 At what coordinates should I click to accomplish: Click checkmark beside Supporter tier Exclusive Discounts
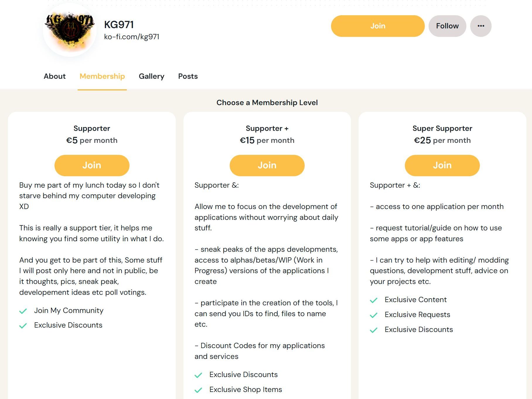tap(23, 326)
